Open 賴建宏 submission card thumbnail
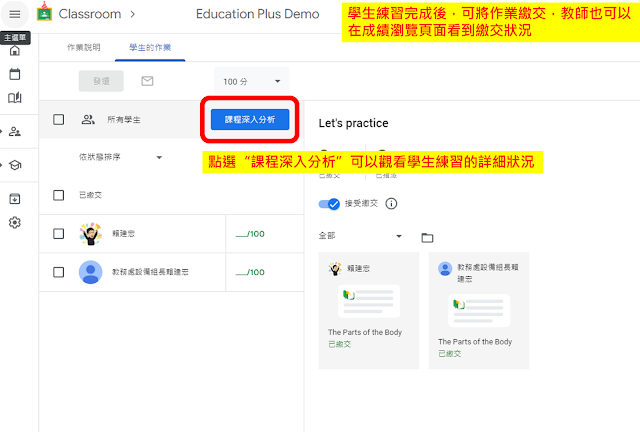Screen dimensions: 640x432 [x=369, y=301]
